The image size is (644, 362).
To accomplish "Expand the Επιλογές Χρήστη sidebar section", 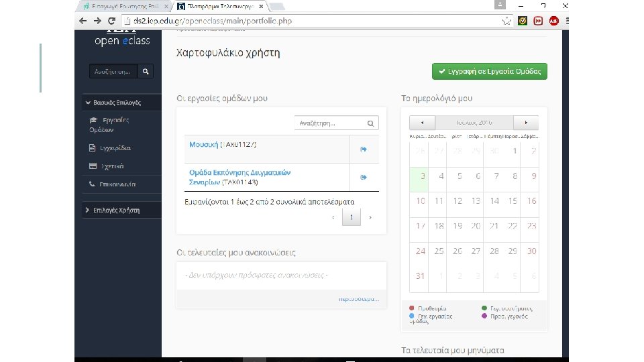I will [x=121, y=210].
